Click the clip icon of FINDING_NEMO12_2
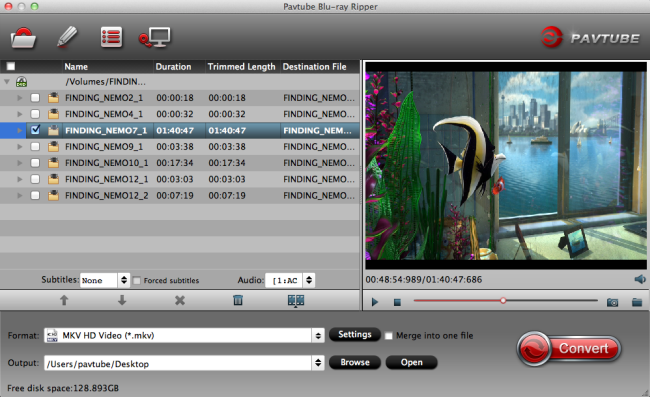Image resolution: width=650 pixels, height=397 pixels. tap(53, 195)
